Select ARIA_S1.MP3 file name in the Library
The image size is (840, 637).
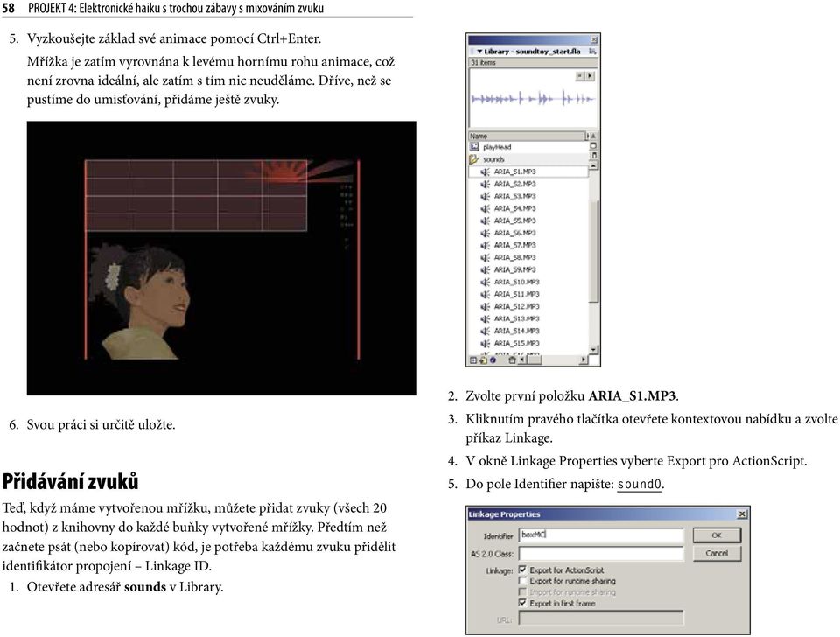pos(514,172)
